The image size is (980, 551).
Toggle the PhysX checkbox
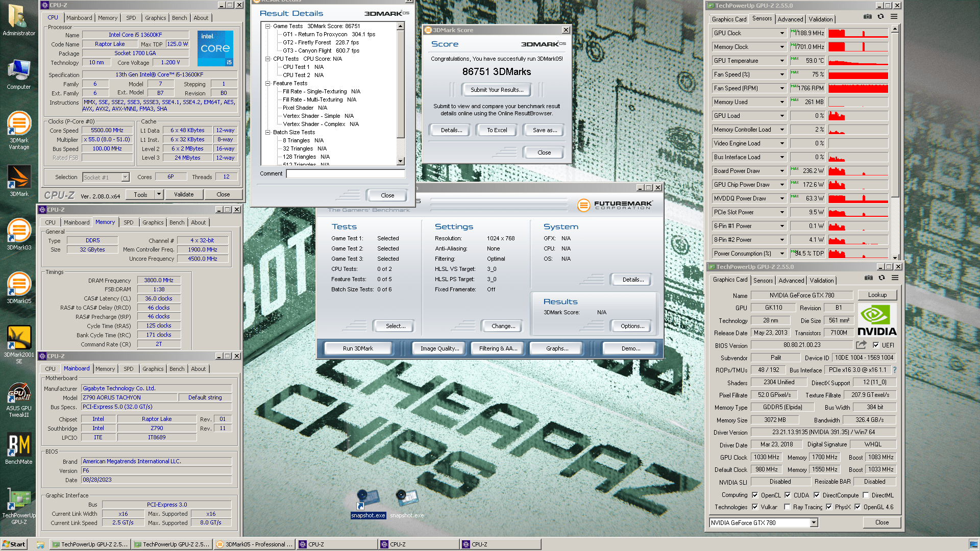(829, 507)
